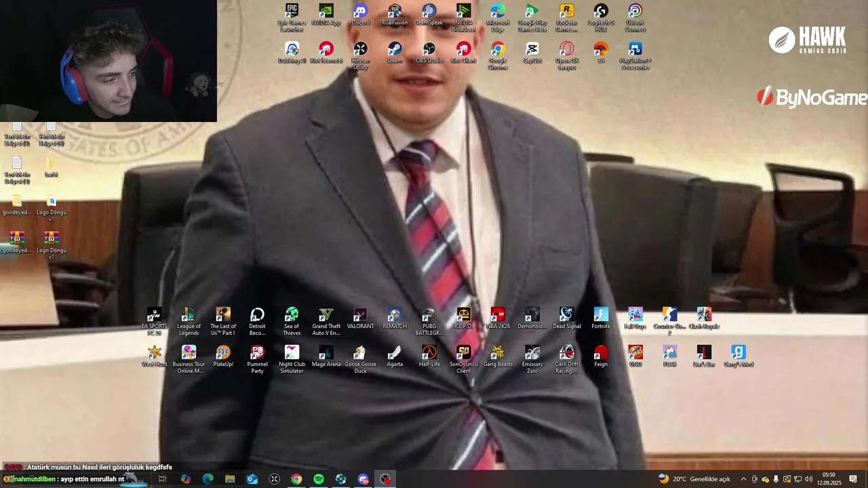Select the Gang Beasts icon
This screenshot has height=488, width=868.
point(498,357)
